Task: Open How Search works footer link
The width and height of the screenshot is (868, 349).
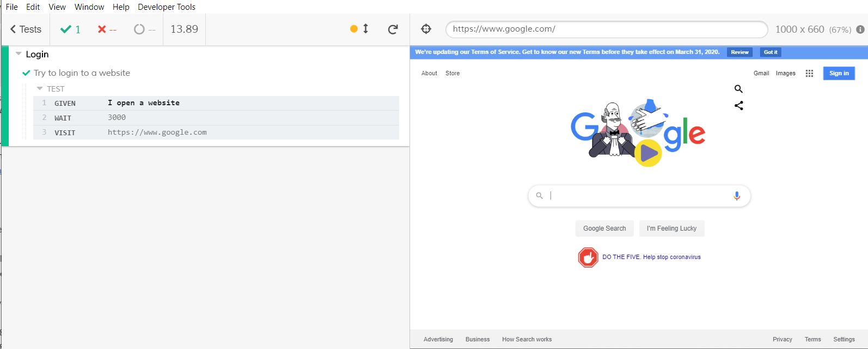Action: point(527,339)
